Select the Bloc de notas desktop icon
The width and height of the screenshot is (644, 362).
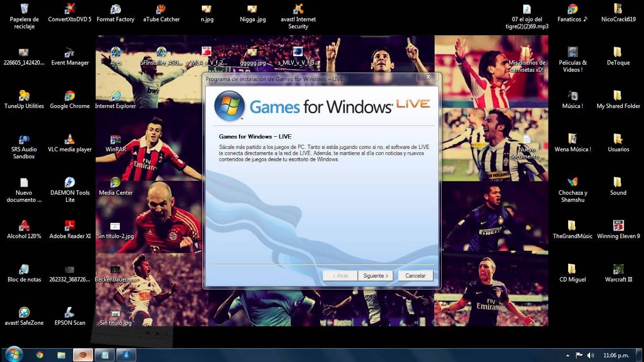point(24,274)
